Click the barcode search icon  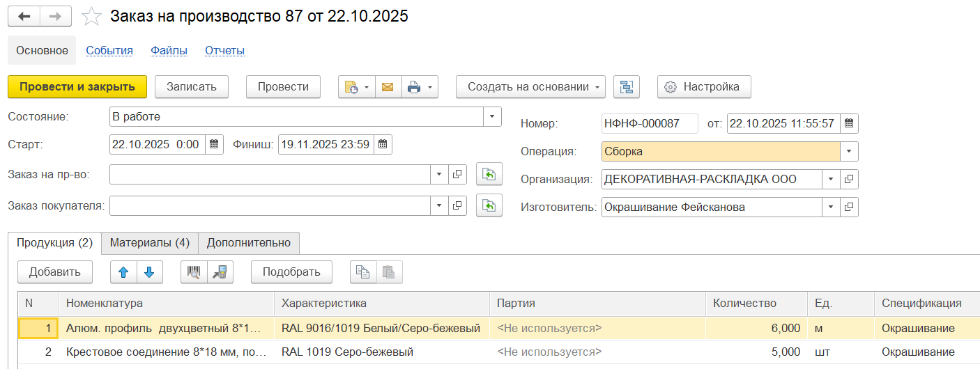click(x=194, y=272)
